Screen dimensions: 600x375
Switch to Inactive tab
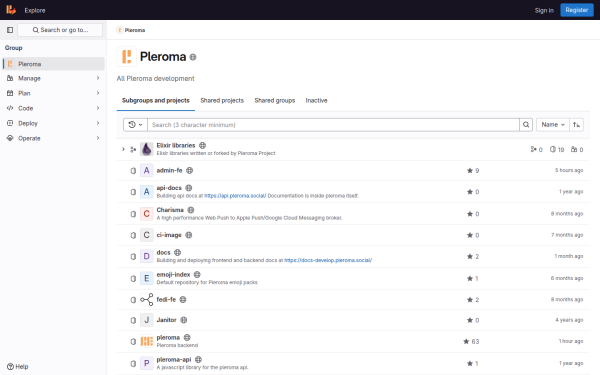316,100
